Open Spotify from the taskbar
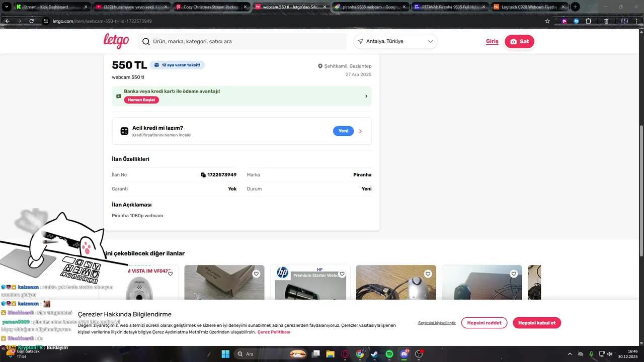644x362 pixels. coord(389,354)
